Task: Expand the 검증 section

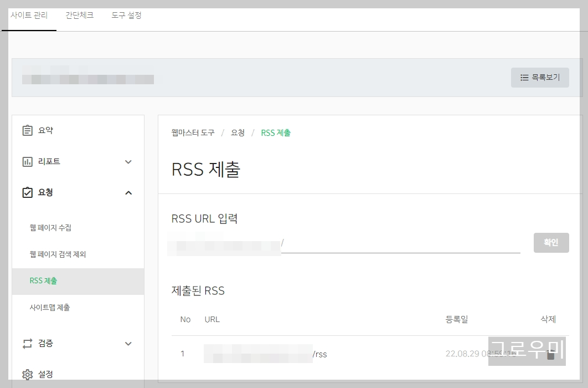Action: coord(128,344)
